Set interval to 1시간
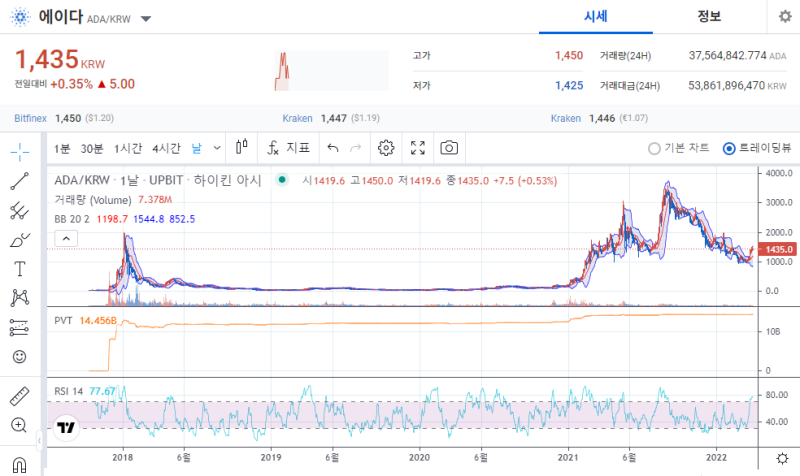This screenshot has height=476, width=800. click(x=128, y=148)
